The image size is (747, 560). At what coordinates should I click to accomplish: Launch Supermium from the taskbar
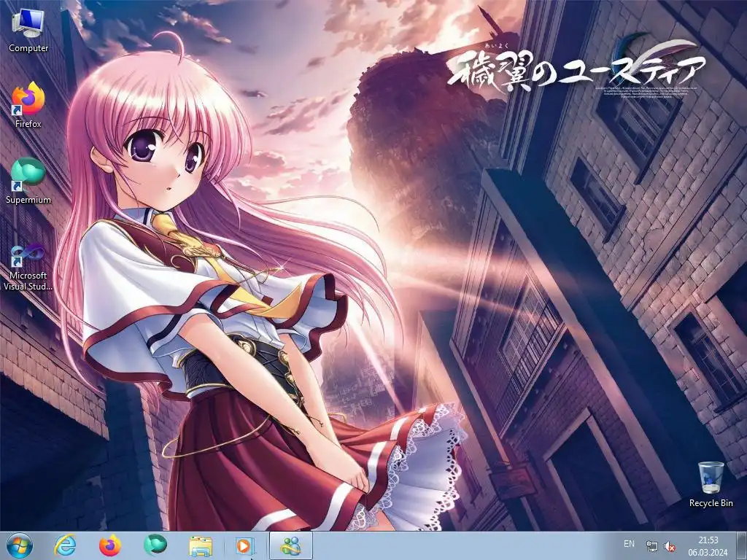(155, 545)
